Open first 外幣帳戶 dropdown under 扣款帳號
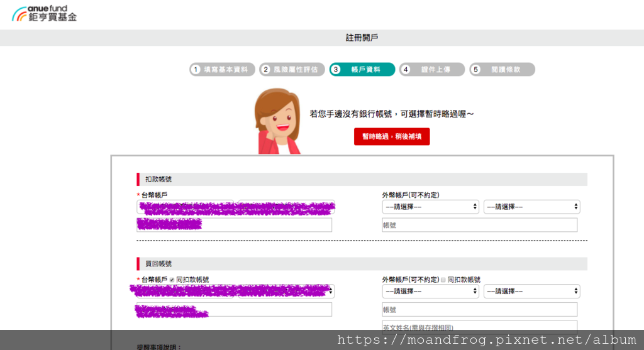Viewport: 644px width, 350px height. [x=430, y=207]
